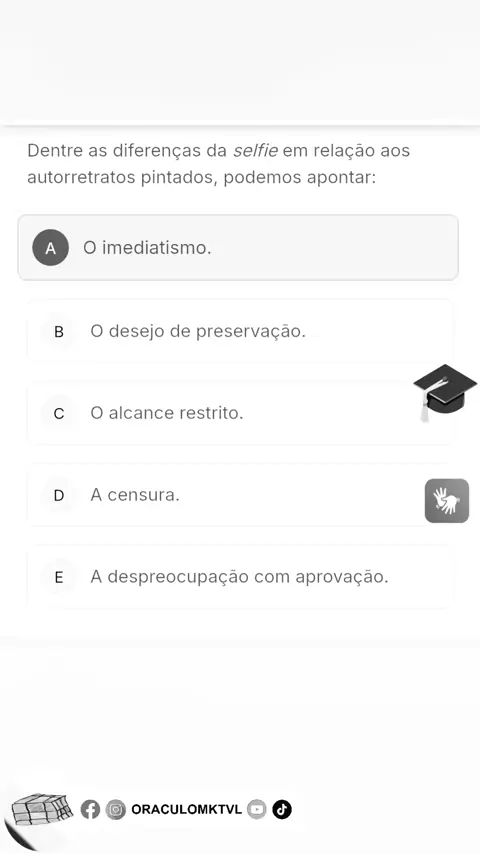Choose option D, A censura
Image resolution: width=480 pixels, height=854 pixels.
click(x=240, y=495)
